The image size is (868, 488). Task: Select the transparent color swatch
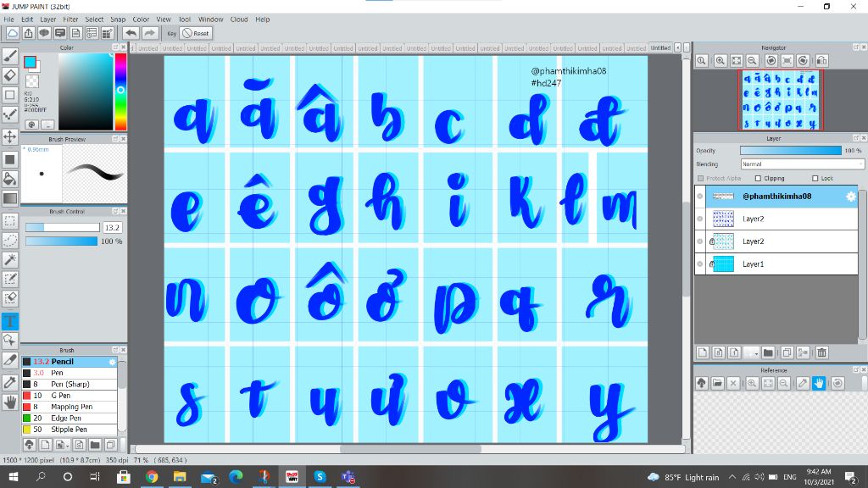33,81
